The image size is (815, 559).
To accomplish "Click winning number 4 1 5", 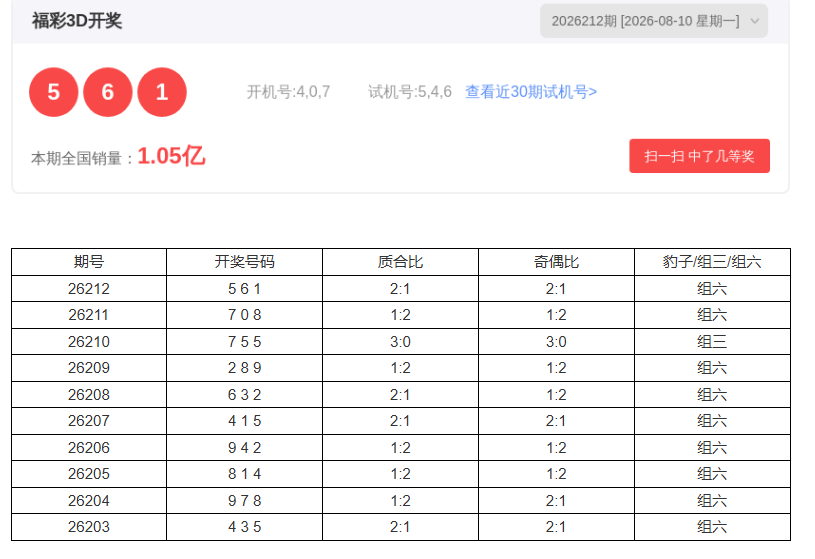I will pyautogui.click(x=244, y=421).
